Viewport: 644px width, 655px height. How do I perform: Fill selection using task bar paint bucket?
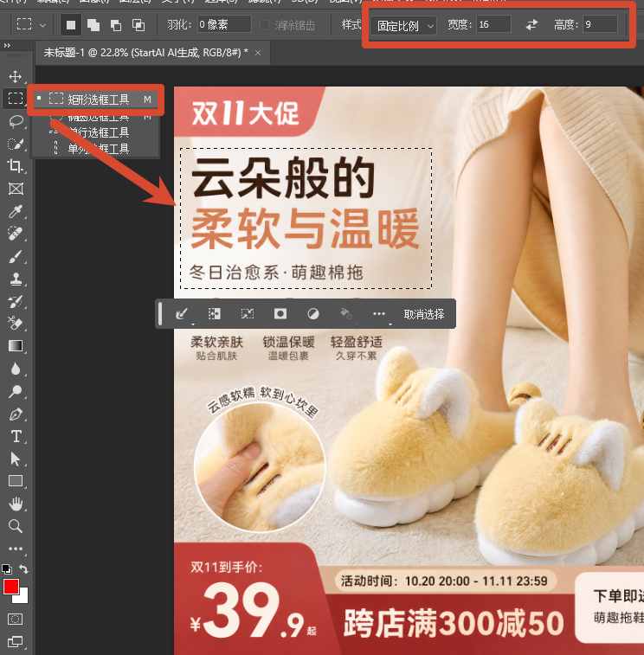(x=346, y=313)
